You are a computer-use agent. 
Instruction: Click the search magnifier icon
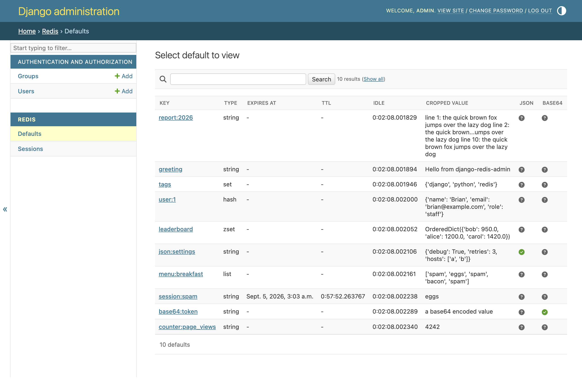(x=163, y=79)
